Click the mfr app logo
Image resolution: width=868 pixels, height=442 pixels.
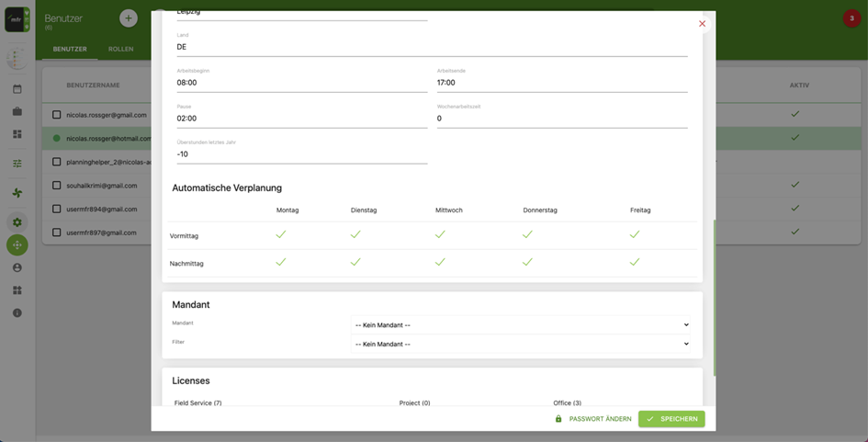coord(17,19)
